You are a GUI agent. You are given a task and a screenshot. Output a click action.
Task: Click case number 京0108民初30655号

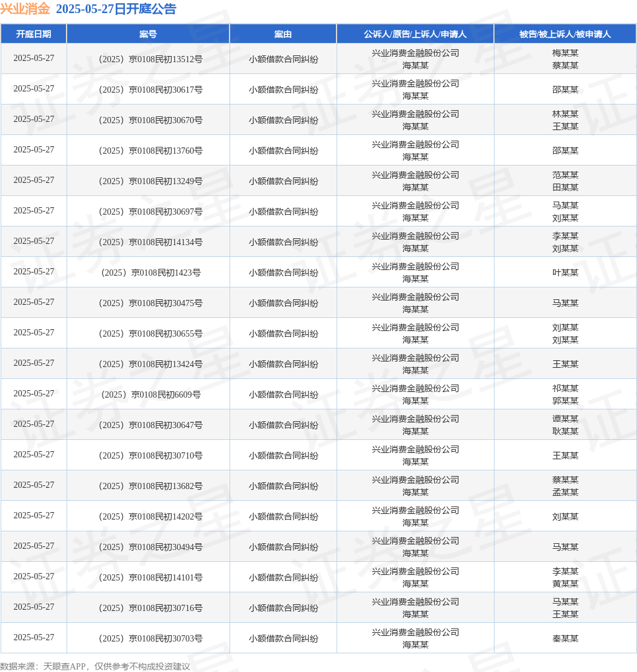point(165,333)
